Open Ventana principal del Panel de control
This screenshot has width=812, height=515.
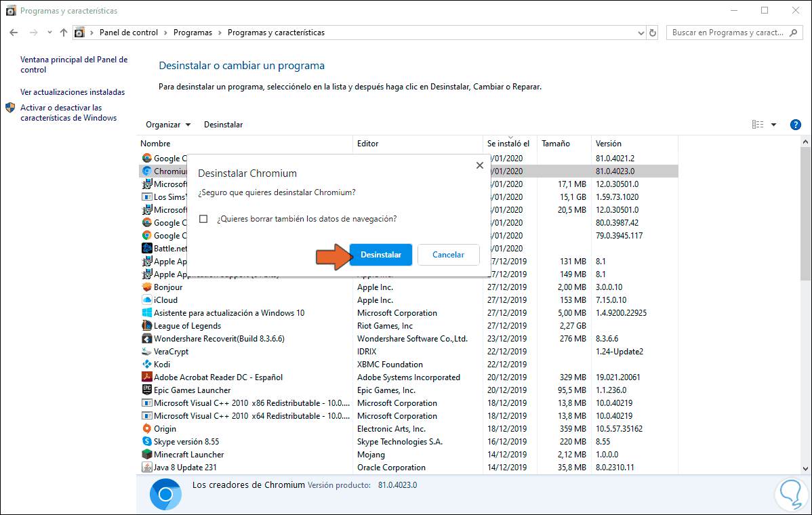[74, 64]
